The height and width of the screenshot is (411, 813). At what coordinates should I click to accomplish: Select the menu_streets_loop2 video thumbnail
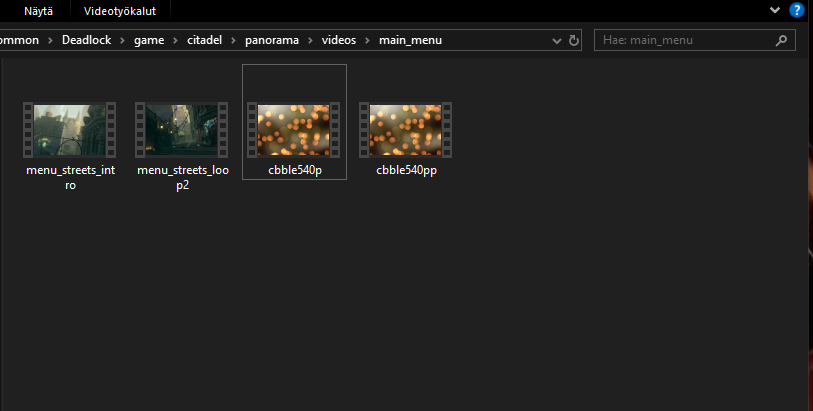pos(181,130)
